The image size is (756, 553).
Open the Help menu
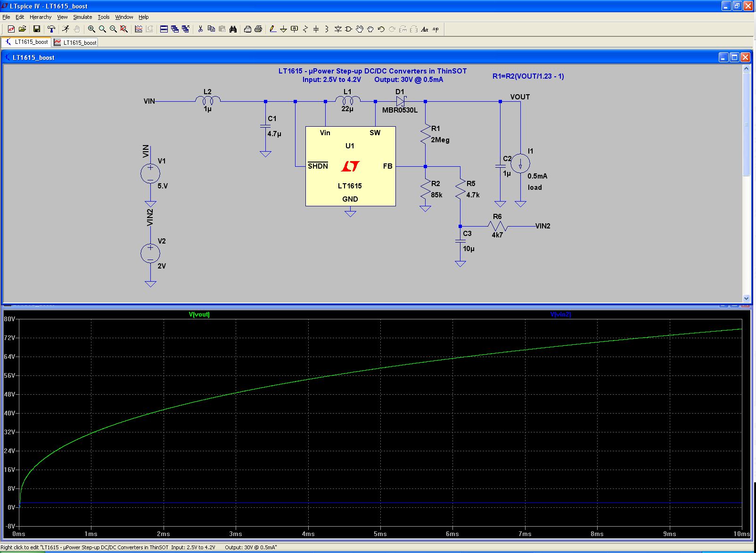pos(144,17)
